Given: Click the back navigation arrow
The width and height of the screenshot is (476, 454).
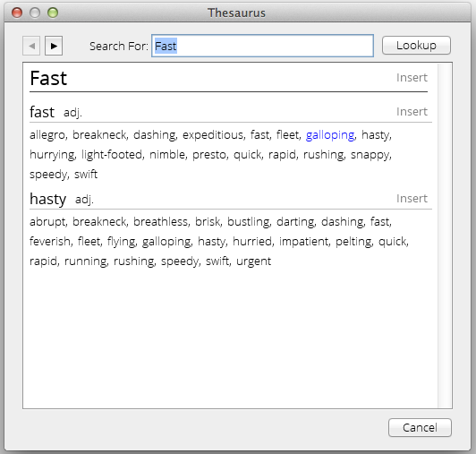Looking at the screenshot, I should pos(31,46).
